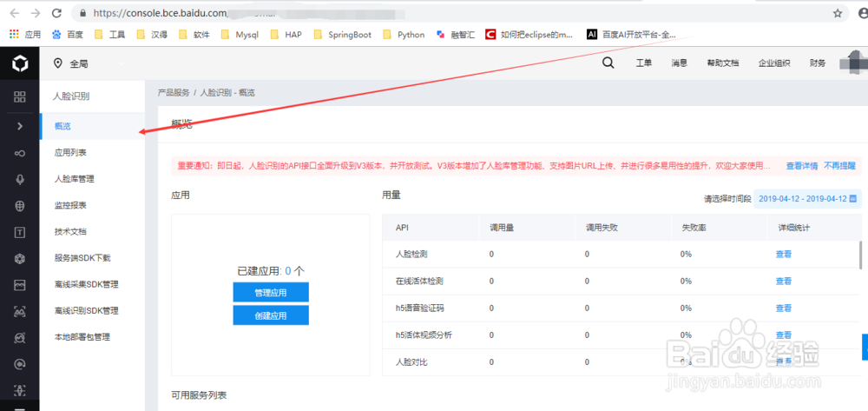Click the 创建应用 button

click(271, 315)
